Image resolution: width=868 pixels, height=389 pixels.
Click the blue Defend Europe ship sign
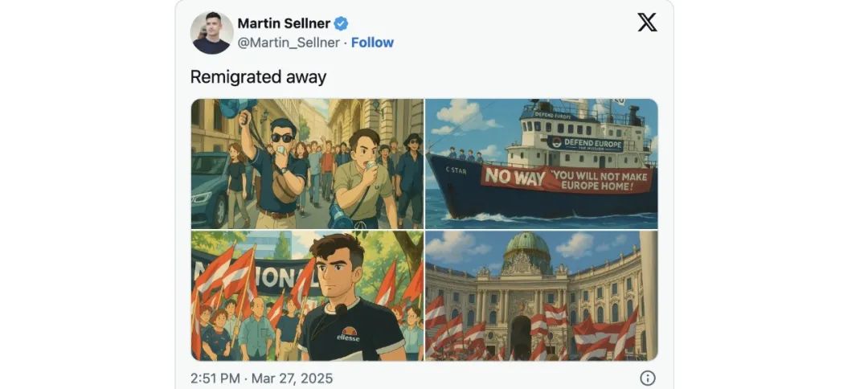[585, 144]
